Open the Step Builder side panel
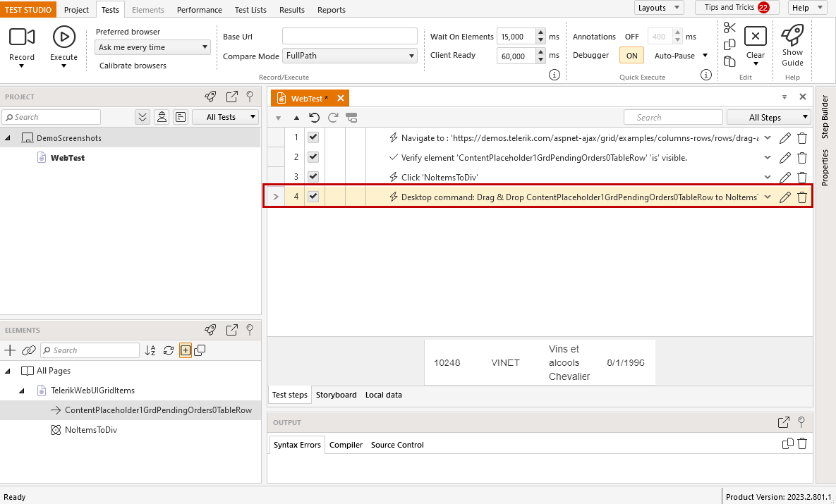836x504 pixels. 825,117
